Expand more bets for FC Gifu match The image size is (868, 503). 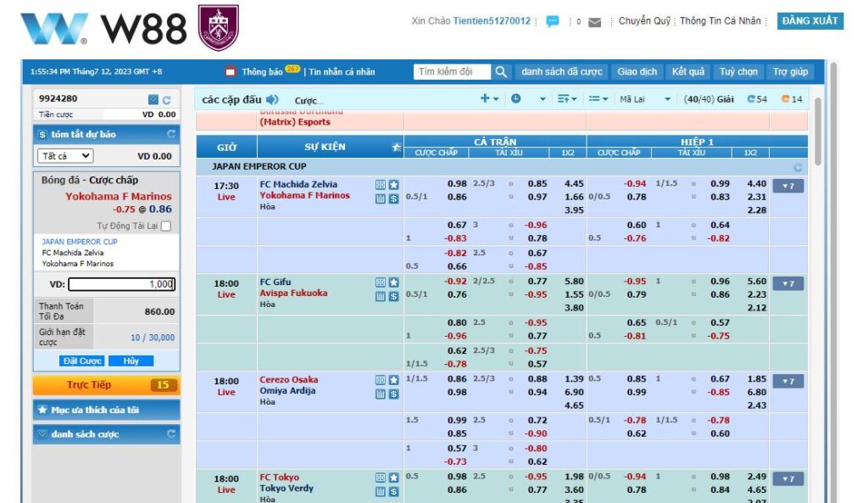788,283
